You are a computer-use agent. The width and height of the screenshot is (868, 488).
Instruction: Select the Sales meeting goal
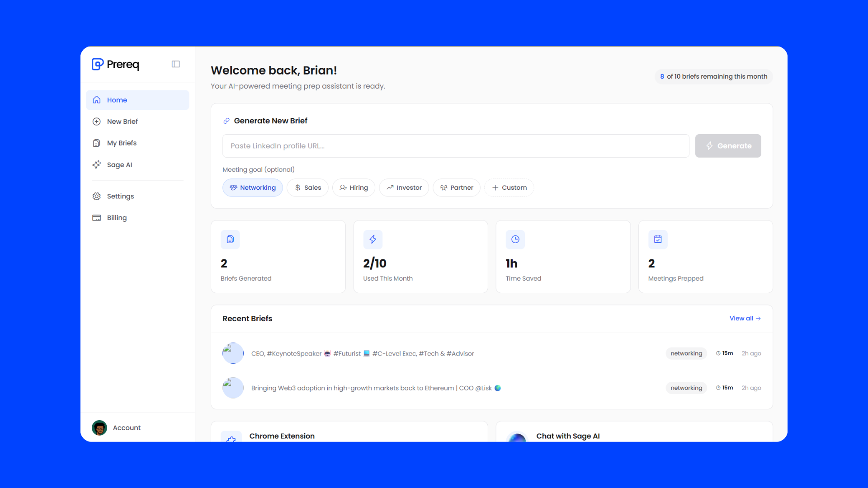point(307,188)
